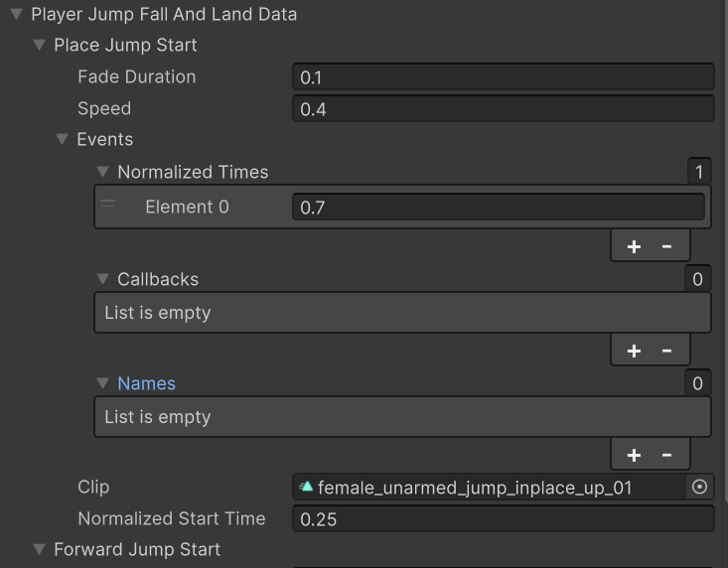The width and height of the screenshot is (728, 568).
Task: Click the object picker icon beside Clip field
Action: 699,487
